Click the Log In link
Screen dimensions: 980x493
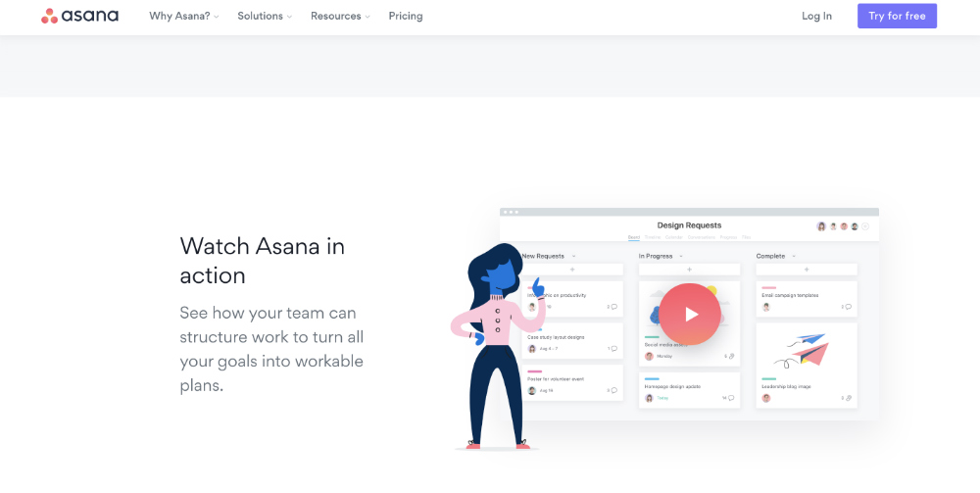click(817, 17)
